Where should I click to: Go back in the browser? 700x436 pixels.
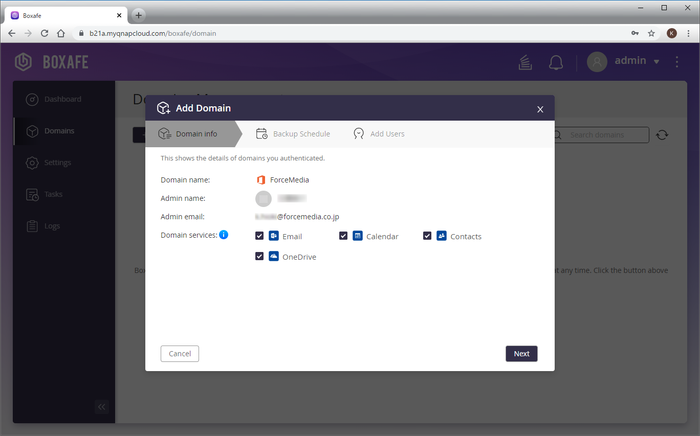[12, 33]
